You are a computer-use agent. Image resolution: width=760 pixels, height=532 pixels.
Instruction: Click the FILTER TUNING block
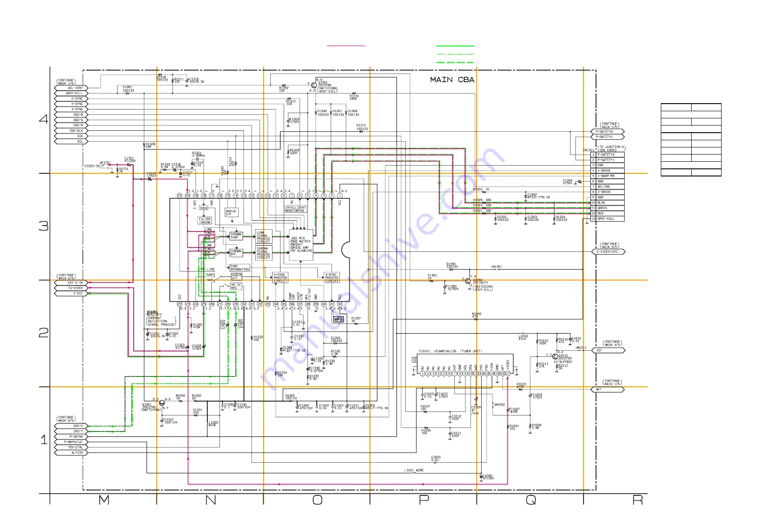point(205,221)
